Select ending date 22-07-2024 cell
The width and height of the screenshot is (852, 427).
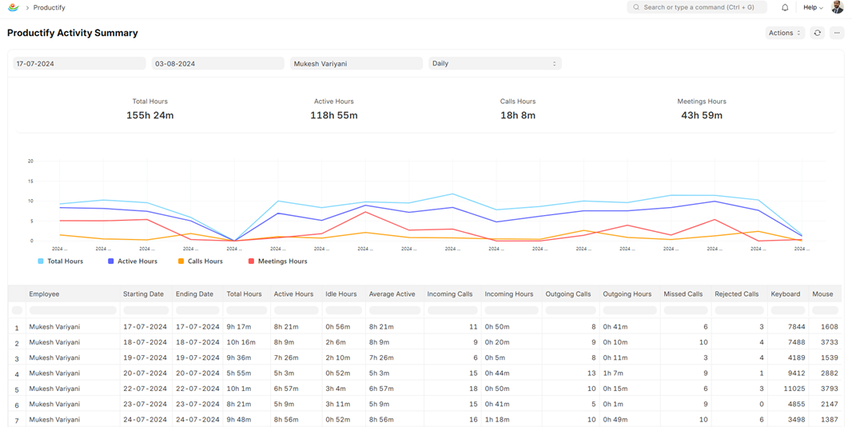(x=198, y=388)
